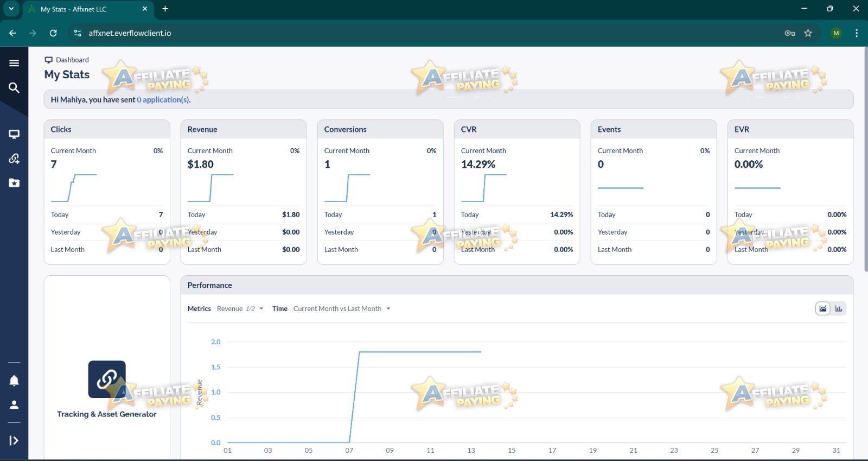
Task: Open a new browser tab
Action: (165, 9)
